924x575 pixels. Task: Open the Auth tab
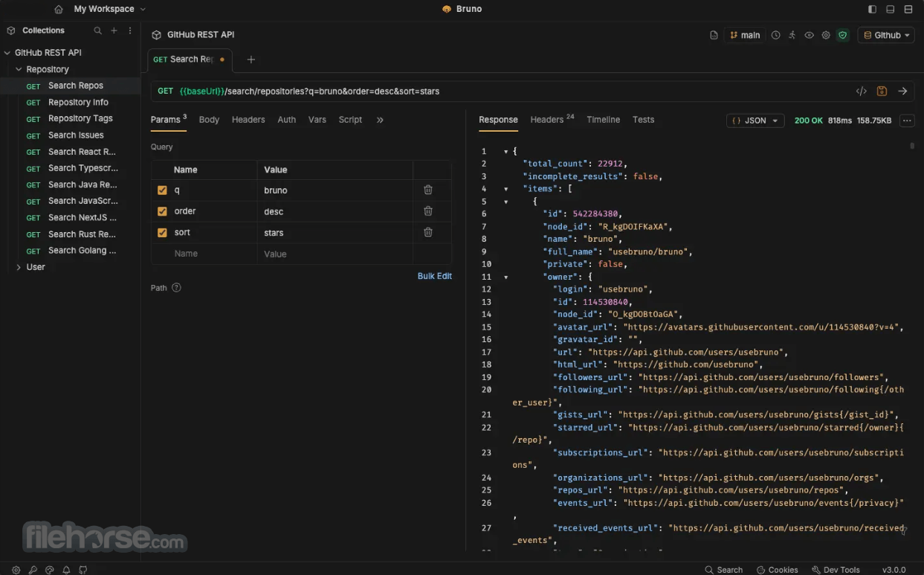coord(286,120)
